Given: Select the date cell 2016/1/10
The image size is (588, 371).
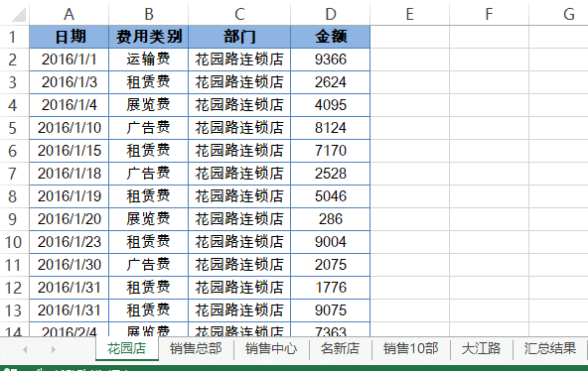Looking at the screenshot, I should [x=69, y=128].
